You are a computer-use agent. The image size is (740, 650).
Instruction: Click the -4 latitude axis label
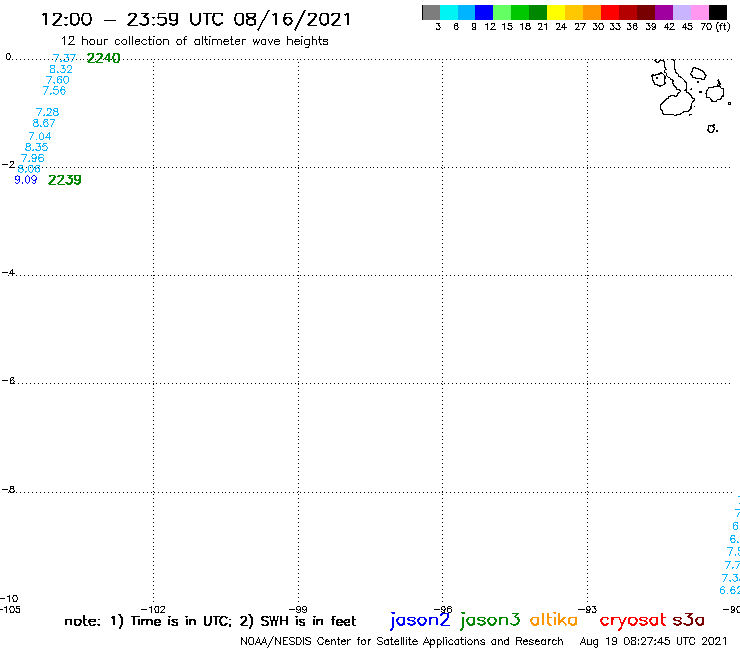click(x=8, y=272)
